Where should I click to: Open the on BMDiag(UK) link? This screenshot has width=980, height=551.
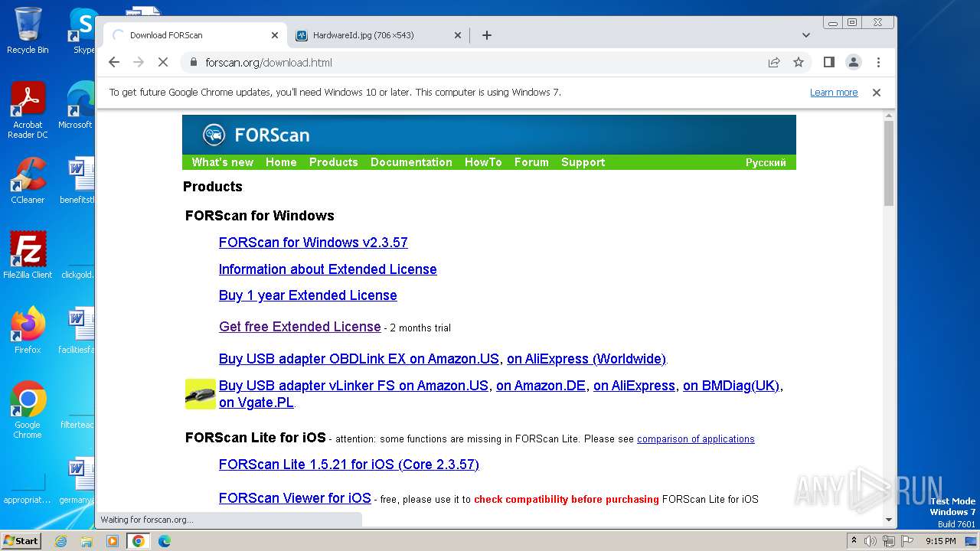pos(731,386)
